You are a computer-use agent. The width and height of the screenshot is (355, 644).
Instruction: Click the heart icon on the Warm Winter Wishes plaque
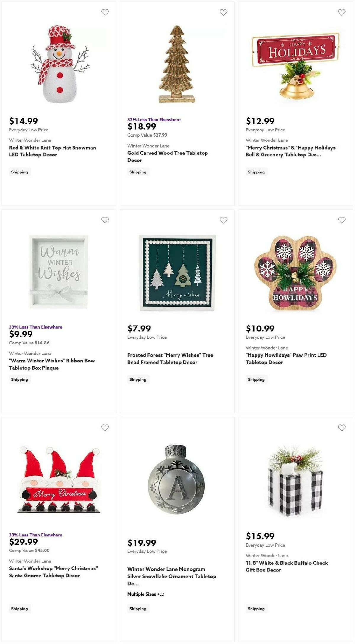(105, 220)
